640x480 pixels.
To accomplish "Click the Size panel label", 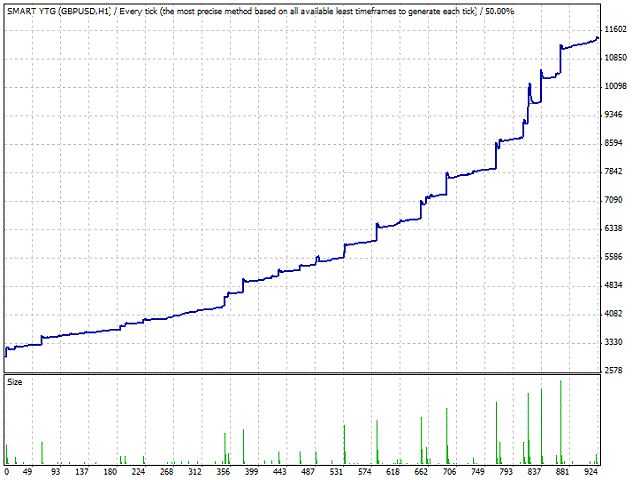I will point(15,382).
